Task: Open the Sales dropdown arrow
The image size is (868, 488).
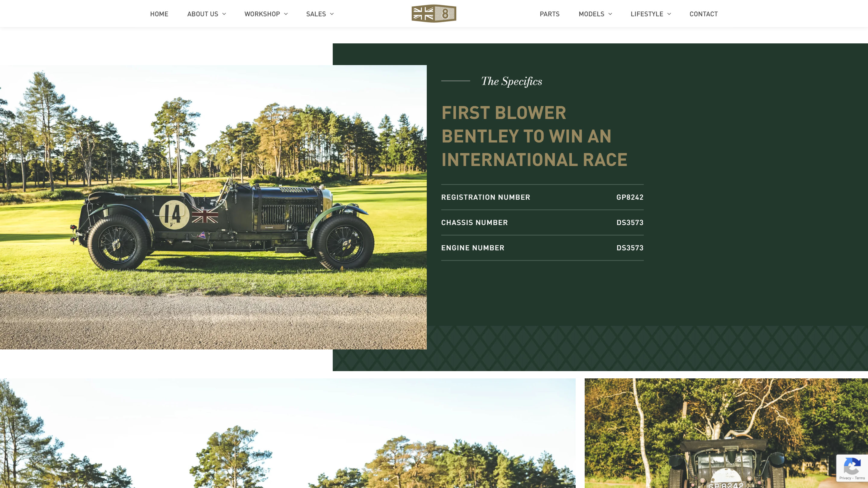Action: click(332, 14)
